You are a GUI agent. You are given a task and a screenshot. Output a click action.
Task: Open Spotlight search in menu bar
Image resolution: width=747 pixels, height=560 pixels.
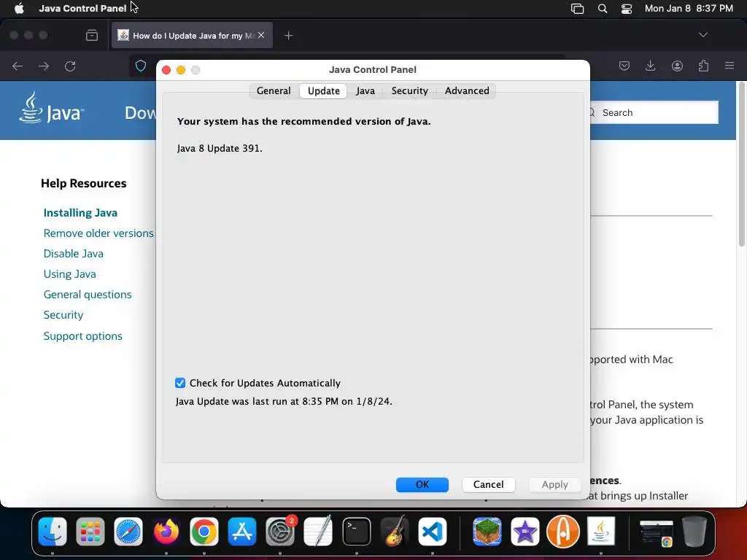tap(603, 8)
